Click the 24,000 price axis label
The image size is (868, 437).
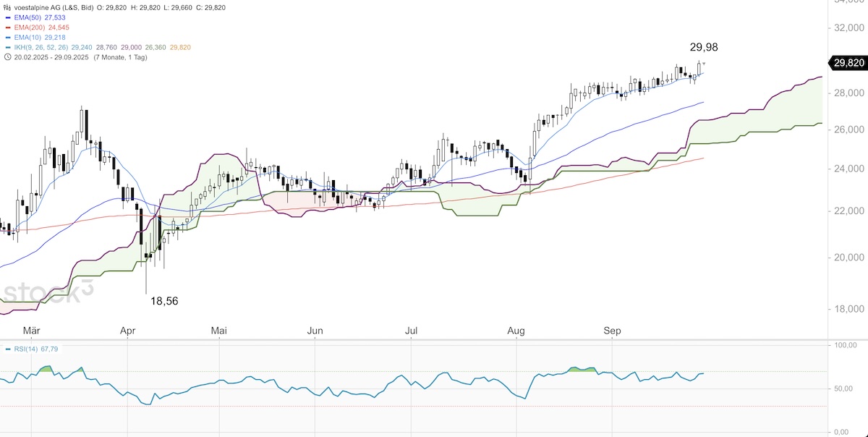coord(850,169)
